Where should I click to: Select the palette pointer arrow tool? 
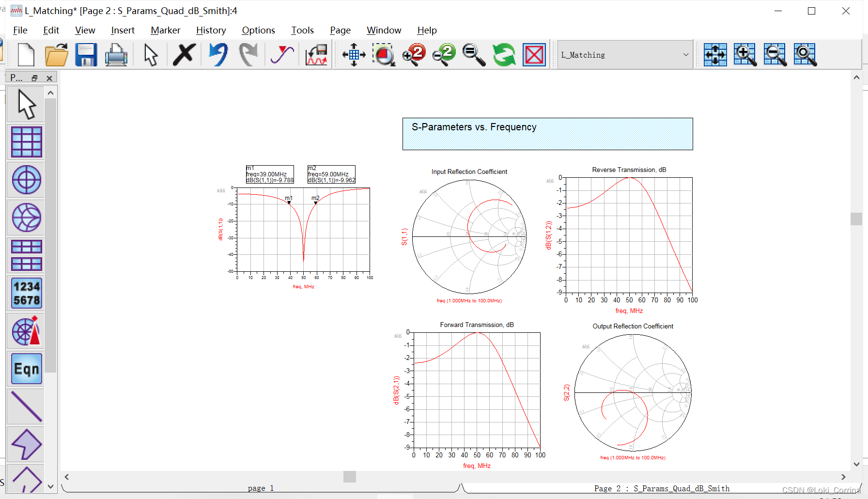(26, 104)
